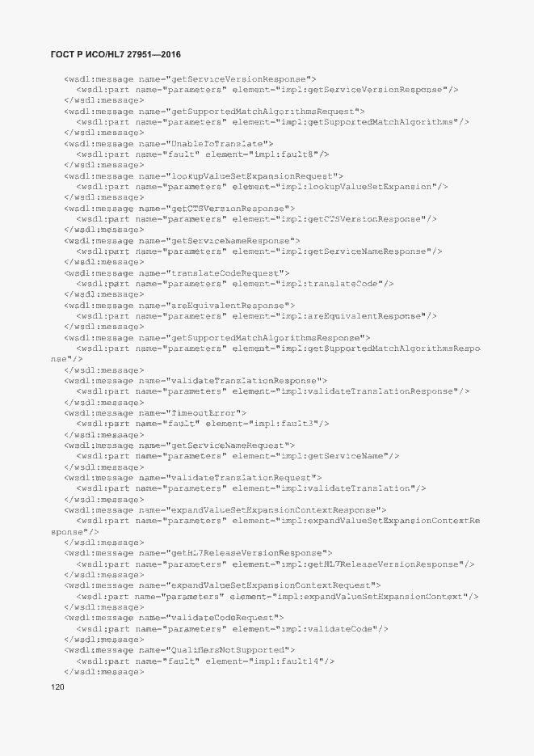534x756 pixels.
Task: Click the impl:getServiceNameResponse element text
Action: 354,251
